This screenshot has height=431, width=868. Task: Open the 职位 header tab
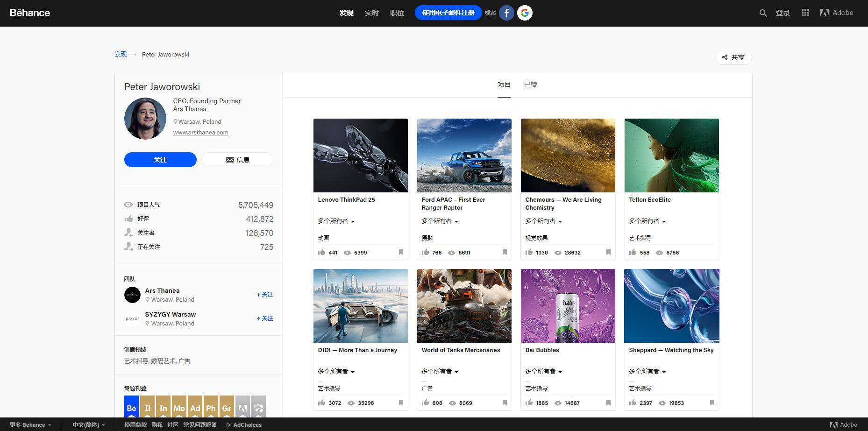[x=397, y=13]
